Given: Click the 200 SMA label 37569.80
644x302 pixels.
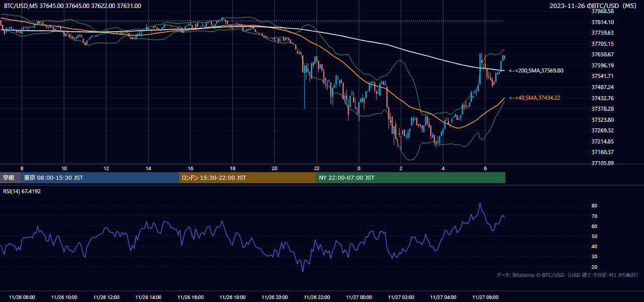Looking at the screenshot, I should (x=536, y=70).
